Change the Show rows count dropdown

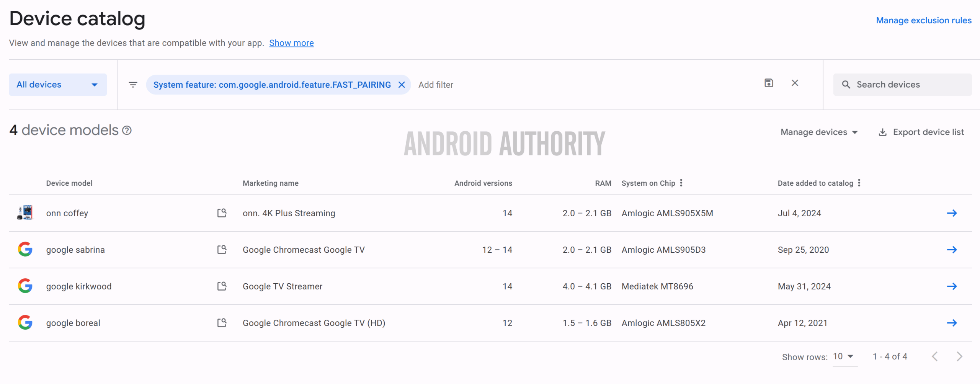click(x=844, y=356)
